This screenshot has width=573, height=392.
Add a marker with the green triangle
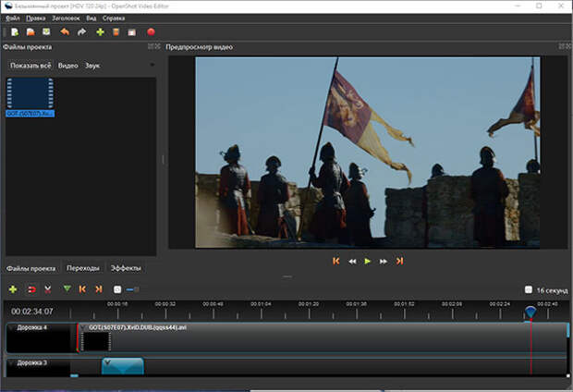tap(67, 288)
